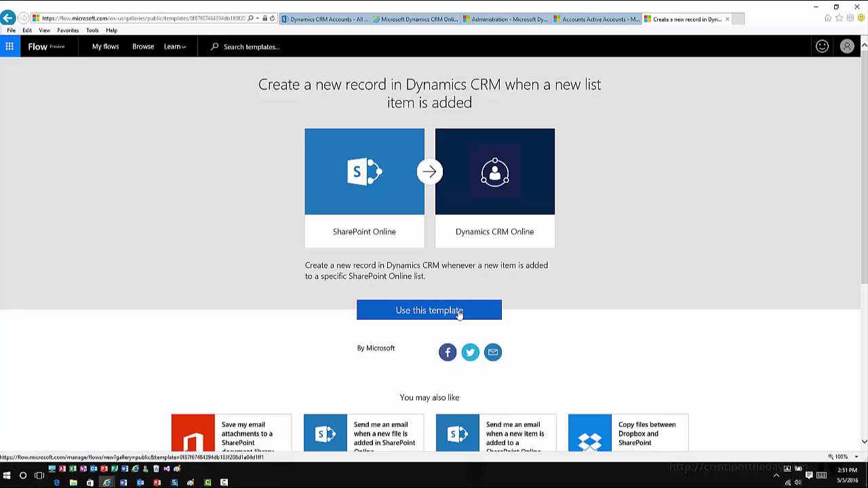Switch to Accounts Active Accounts tab
The height and width of the screenshot is (488, 868).
coord(597,19)
